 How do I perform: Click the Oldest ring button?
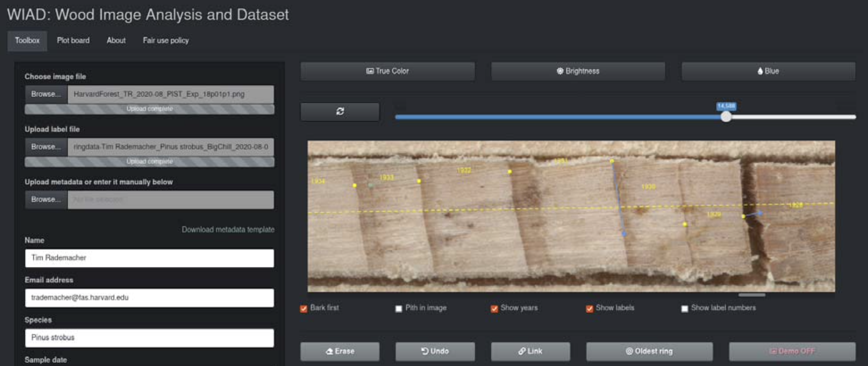[x=649, y=351]
